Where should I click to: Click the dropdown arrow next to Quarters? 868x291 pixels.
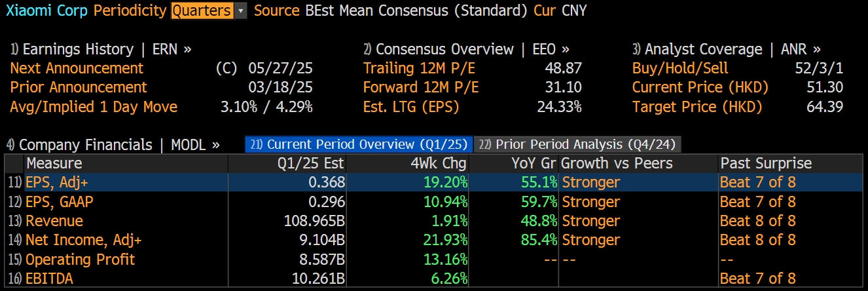(x=240, y=10)
